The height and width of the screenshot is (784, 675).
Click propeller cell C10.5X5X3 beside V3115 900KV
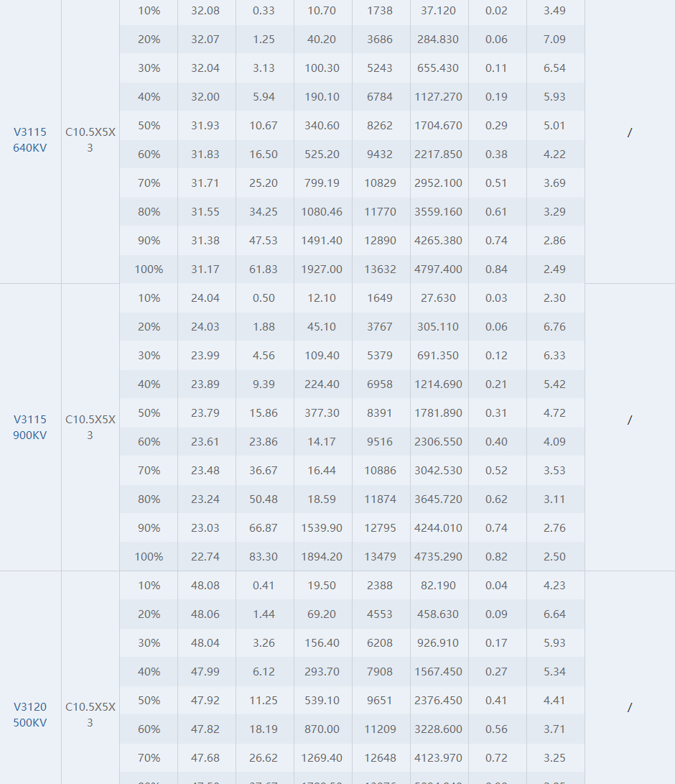tap(90, 428)
